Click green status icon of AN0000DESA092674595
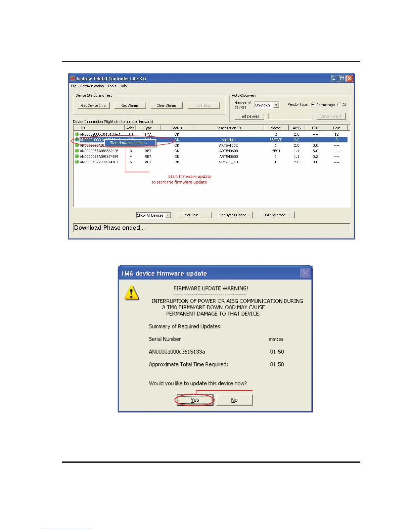This screenshot has width=411, height=532. pyautogui.click(x=77, y=157)
